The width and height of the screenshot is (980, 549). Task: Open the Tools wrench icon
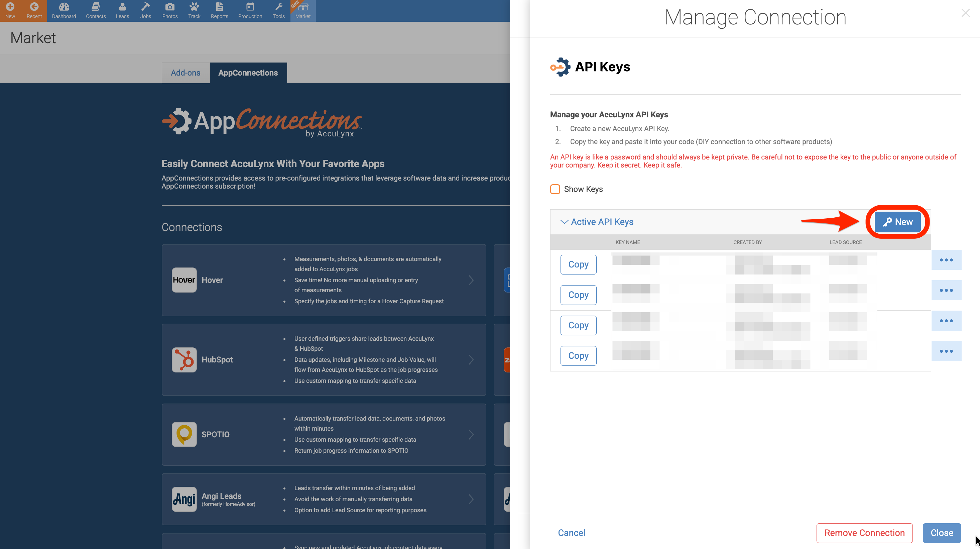pyautogui.click(x=278, y=7)
